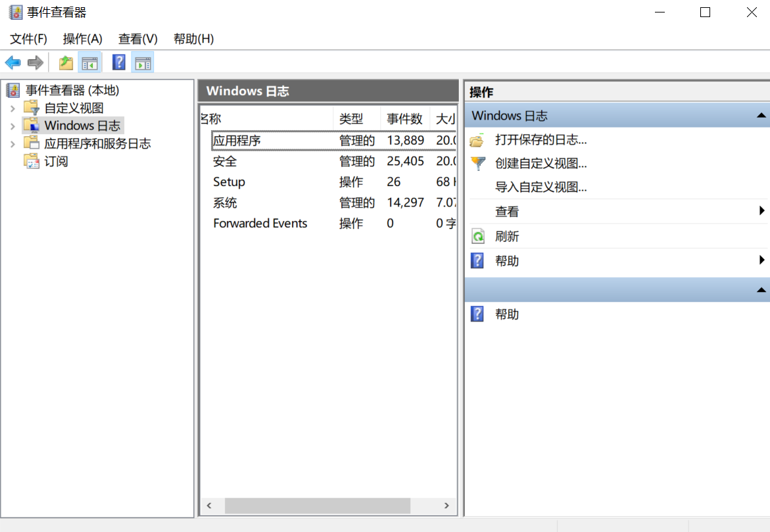Click the 订阅 subscriptions icon in tree
Viewport: 770px width, 532px height.
[32, 161]
